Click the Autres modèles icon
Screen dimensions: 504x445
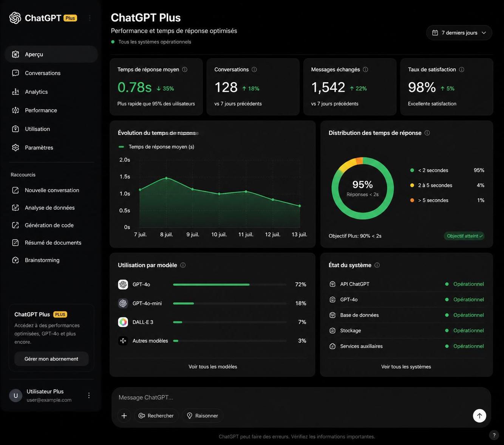pyautogui.click(x=123, y=341)
